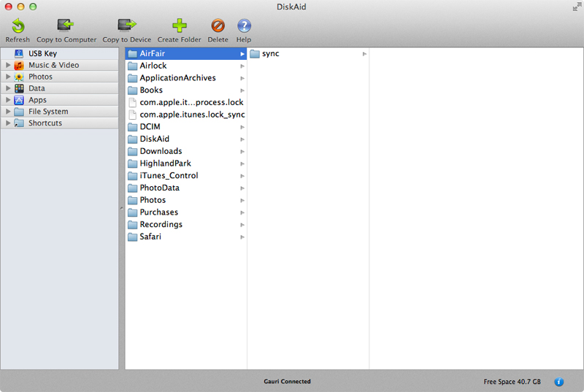Expand the Data disclosure triangle
The image size is (584, 392).
[x=8, y=88]
